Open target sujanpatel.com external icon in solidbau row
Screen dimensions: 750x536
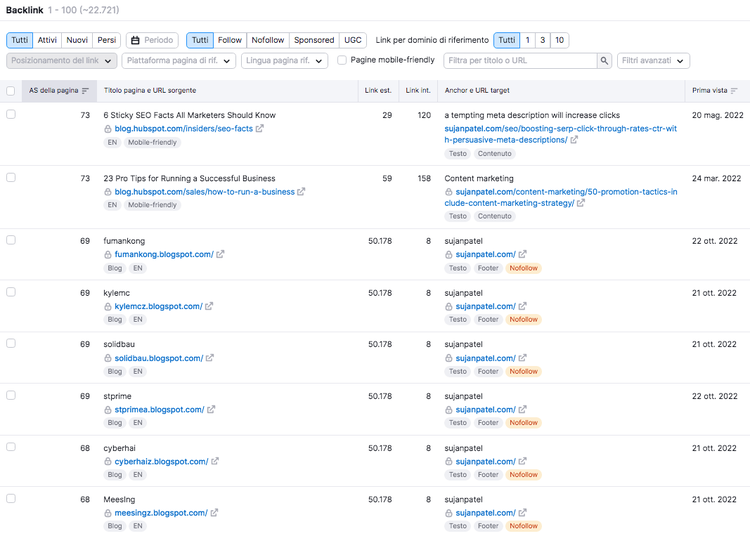(x=522, y=358)
